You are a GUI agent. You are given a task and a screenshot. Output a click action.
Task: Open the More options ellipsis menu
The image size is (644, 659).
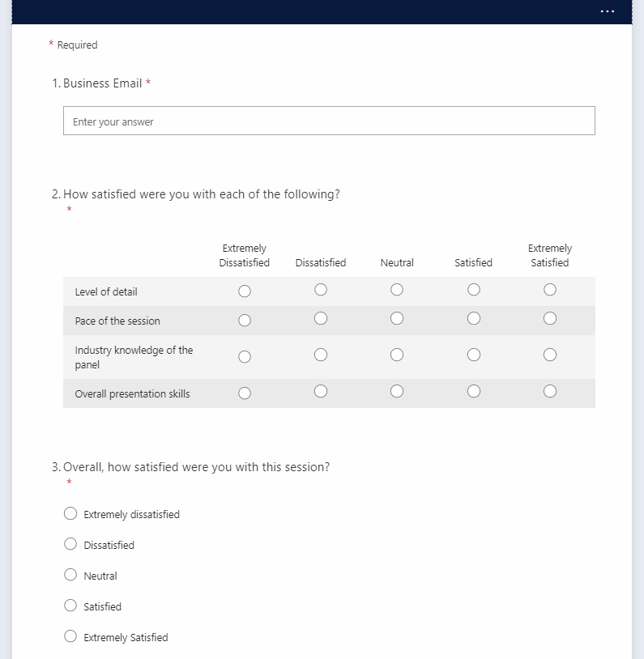click(606, 11)
